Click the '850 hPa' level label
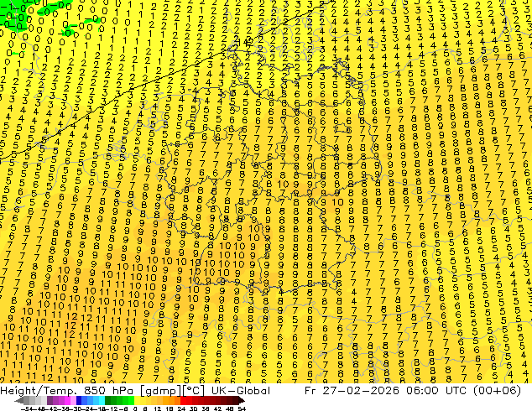This screenshot has height=411, width=532. tap(108, 391)
